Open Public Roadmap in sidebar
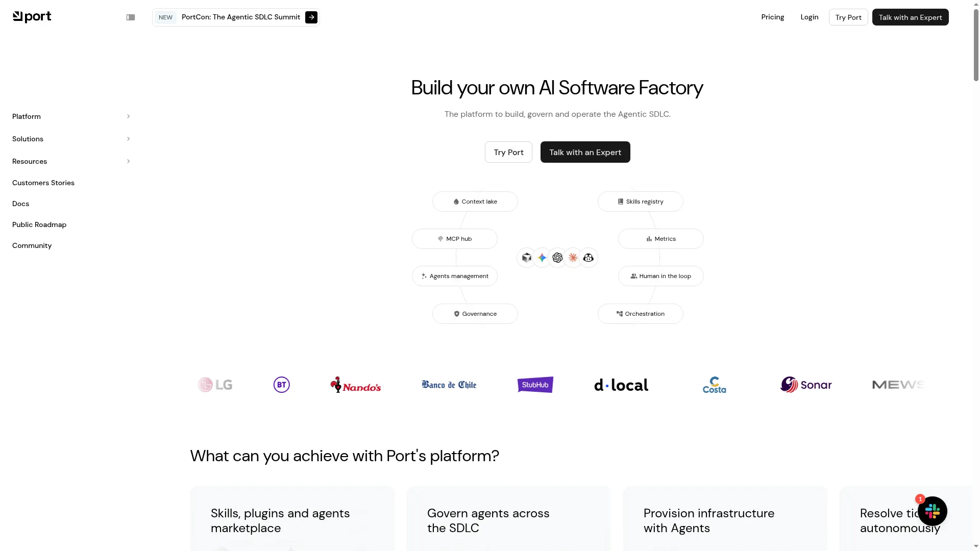 (39, 224)
